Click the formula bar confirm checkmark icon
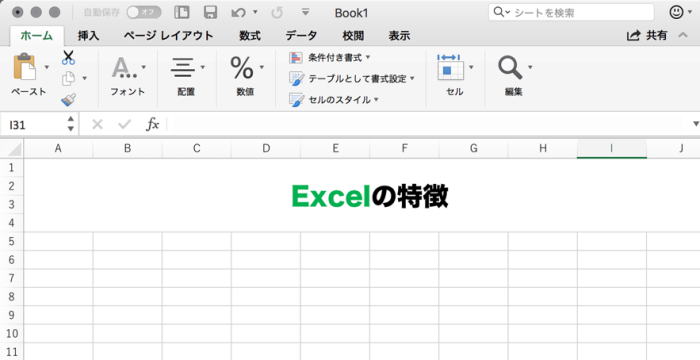700x360 pixels. (125, 124)
